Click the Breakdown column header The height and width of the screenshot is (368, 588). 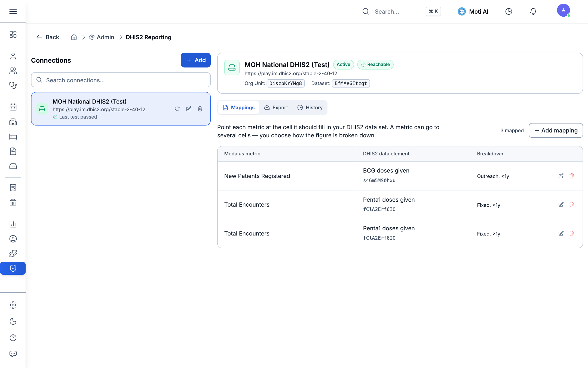(x=490, y=154)
